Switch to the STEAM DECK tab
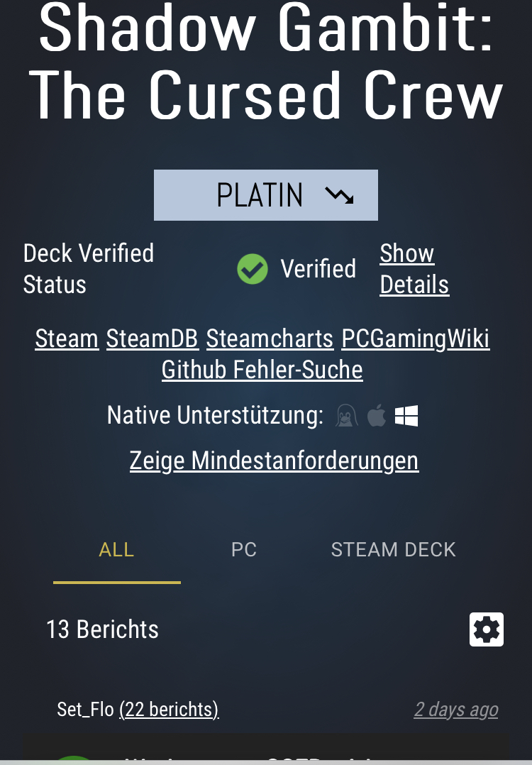 (x=393, y=550)
